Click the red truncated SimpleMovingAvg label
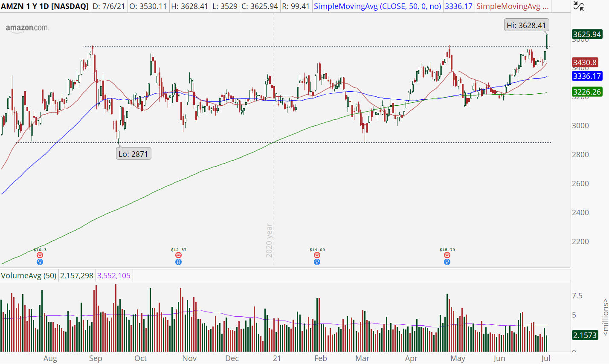The image size is (609, 364). (513, 6)
